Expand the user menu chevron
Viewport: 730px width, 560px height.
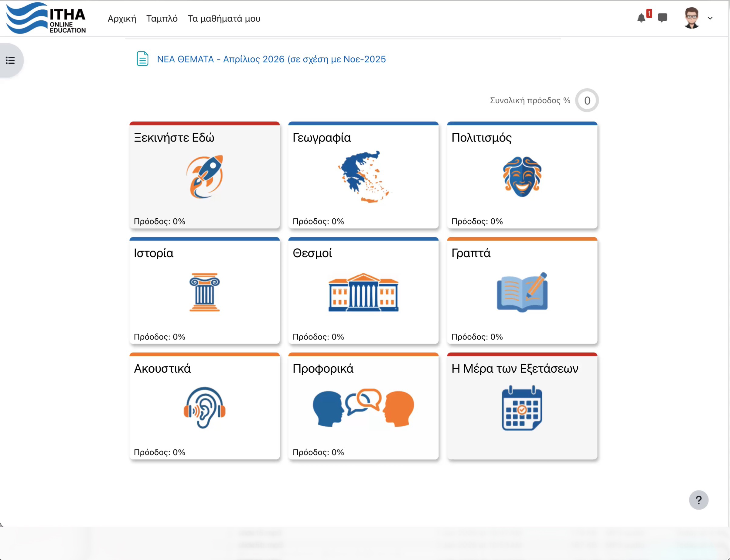click(710, 18)
